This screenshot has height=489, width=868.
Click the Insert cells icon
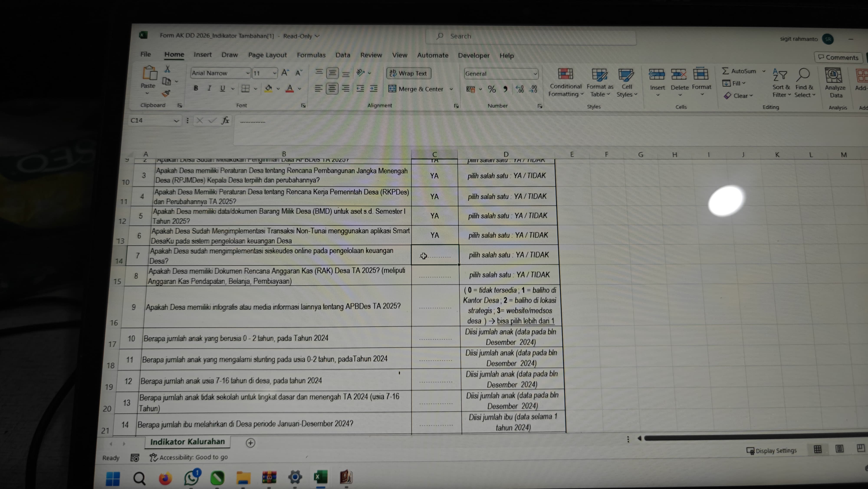point(657,74)
